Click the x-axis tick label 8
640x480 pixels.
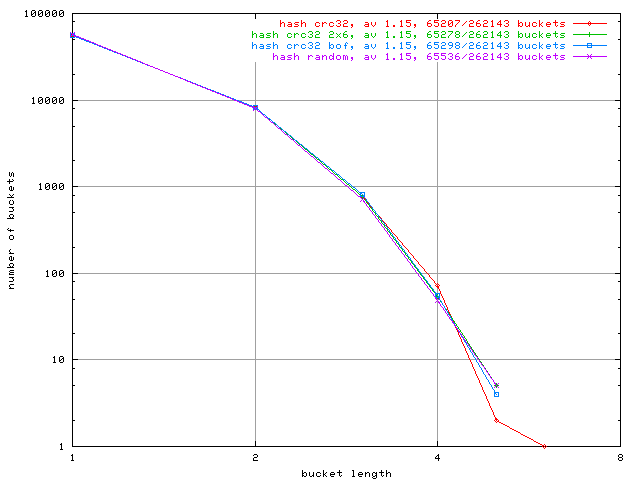pos(620,458)
